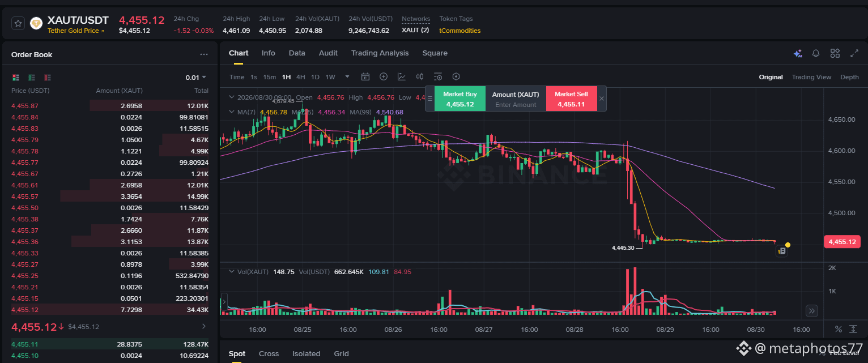This screenshot has height=363, width=868.
Task: Select the 15m chart interval
Action: [270, 77]
